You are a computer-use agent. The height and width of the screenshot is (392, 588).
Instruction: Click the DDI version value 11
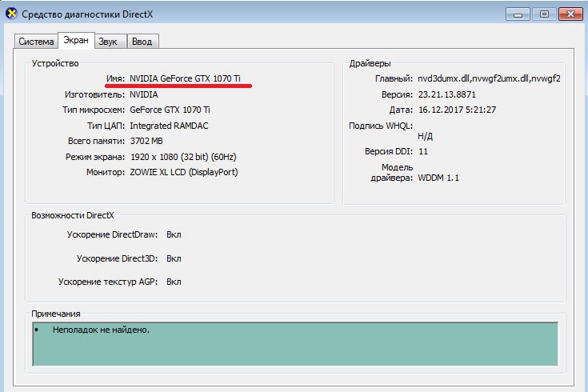(x=423, y=151)
